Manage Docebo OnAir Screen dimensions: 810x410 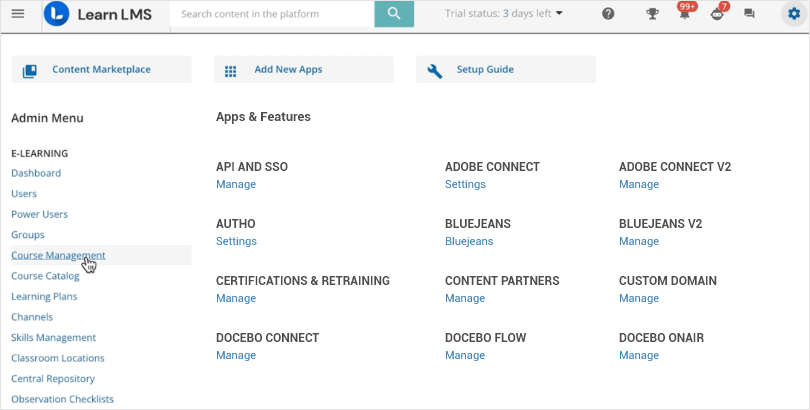pyautogui.click(x=639, y=355)
